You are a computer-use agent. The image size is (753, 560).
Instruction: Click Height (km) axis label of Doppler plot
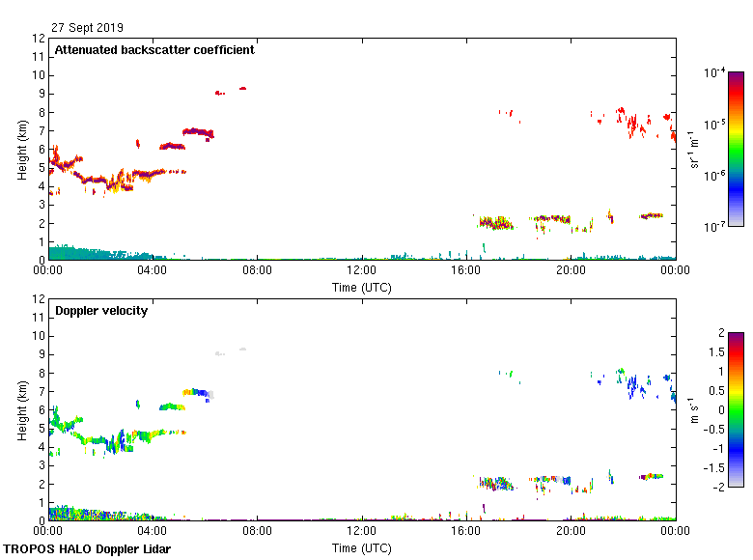(x=22, y=409)
